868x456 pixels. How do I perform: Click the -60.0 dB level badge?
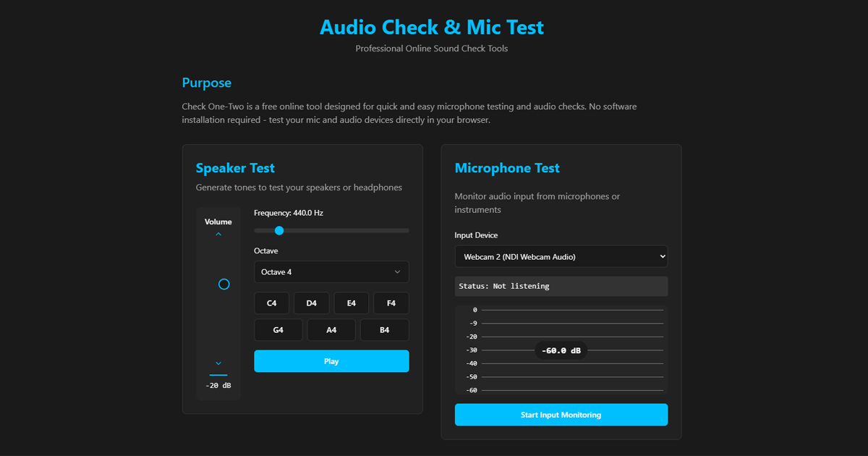(x=561, y=350)
